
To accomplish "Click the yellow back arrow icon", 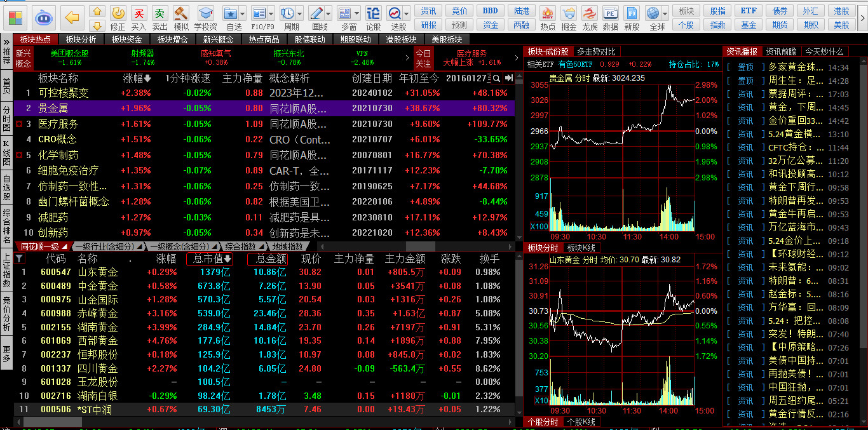I will coord(72,17).
